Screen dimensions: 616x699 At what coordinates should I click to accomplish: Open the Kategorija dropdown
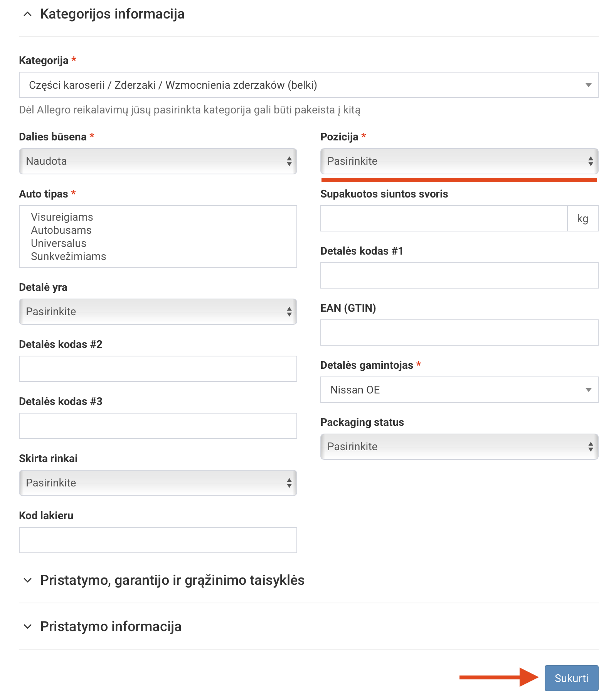point(308,85)
